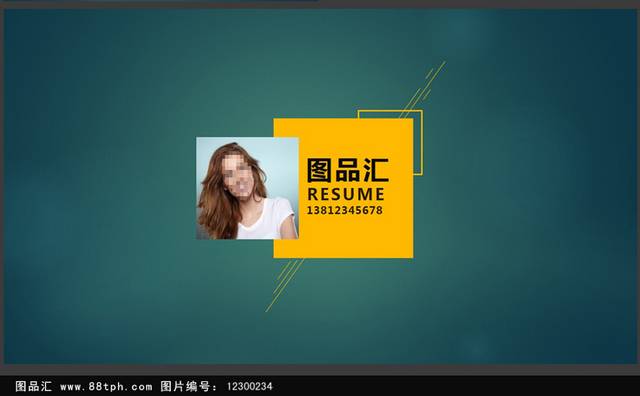Click the phone number 13812345678
The image size is (640, 396).
coord(344,210)
